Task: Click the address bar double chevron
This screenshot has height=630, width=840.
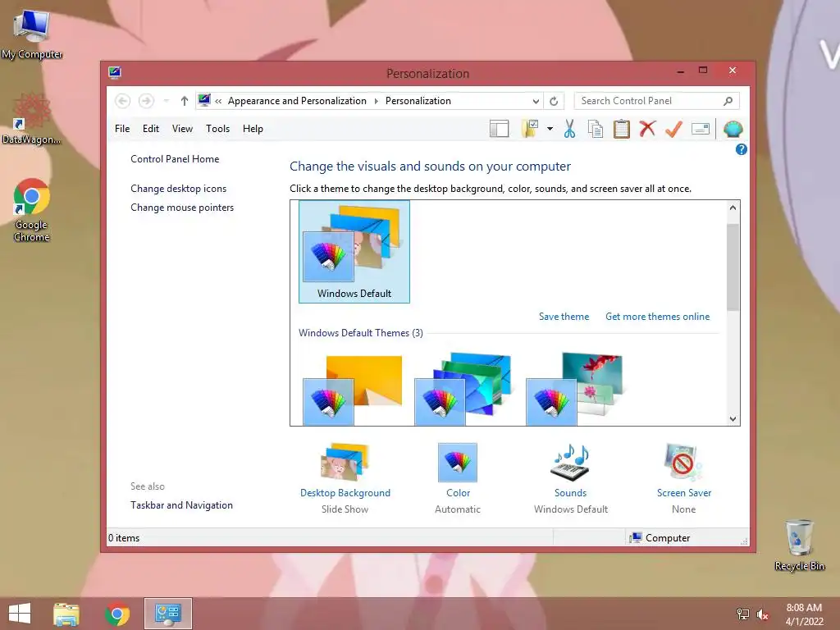Action: pos(218,101)
